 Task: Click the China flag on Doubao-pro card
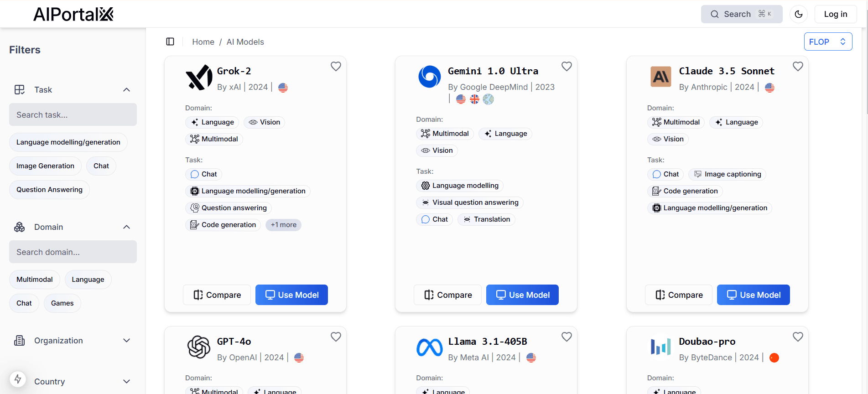pyautogui.click(x=774, y=358)
